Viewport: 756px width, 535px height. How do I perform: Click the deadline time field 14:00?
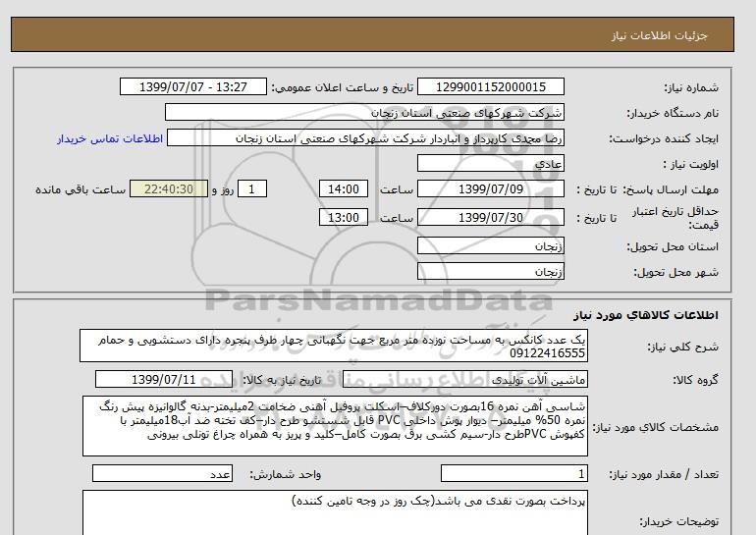pos(344,188)
